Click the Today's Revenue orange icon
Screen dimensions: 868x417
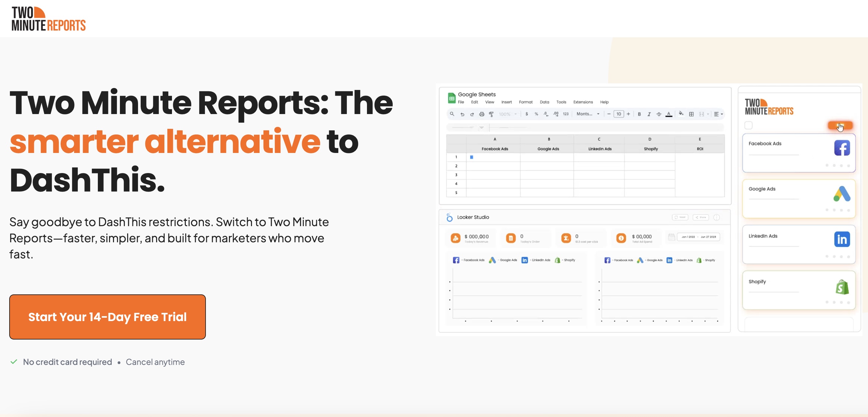point(456,238)
